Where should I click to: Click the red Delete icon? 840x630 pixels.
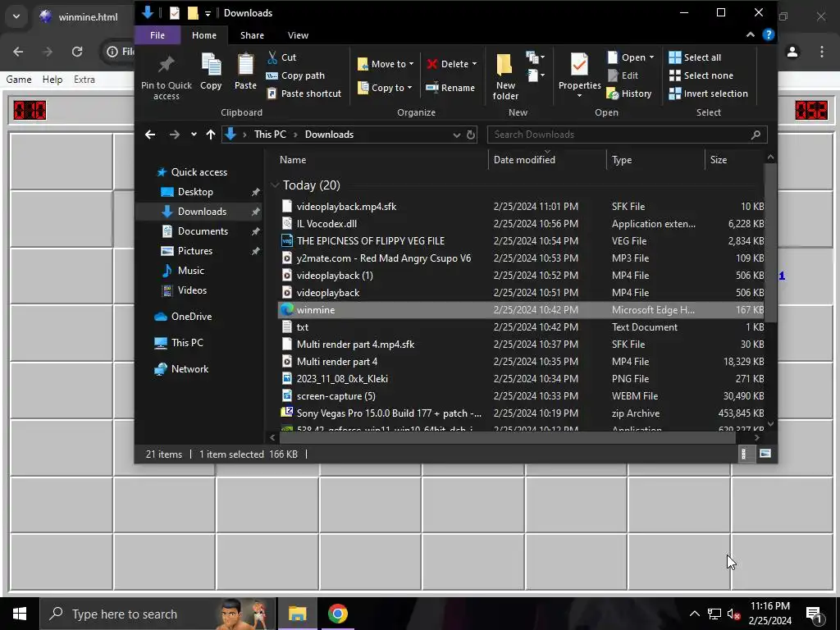431,64
